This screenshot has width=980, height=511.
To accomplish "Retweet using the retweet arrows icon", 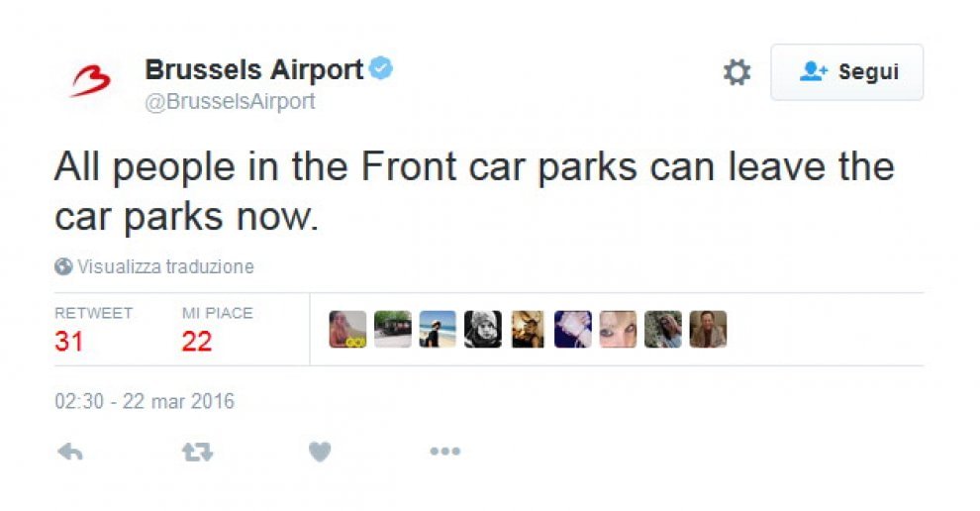I will pyautogui.click(x=198, y=451).
